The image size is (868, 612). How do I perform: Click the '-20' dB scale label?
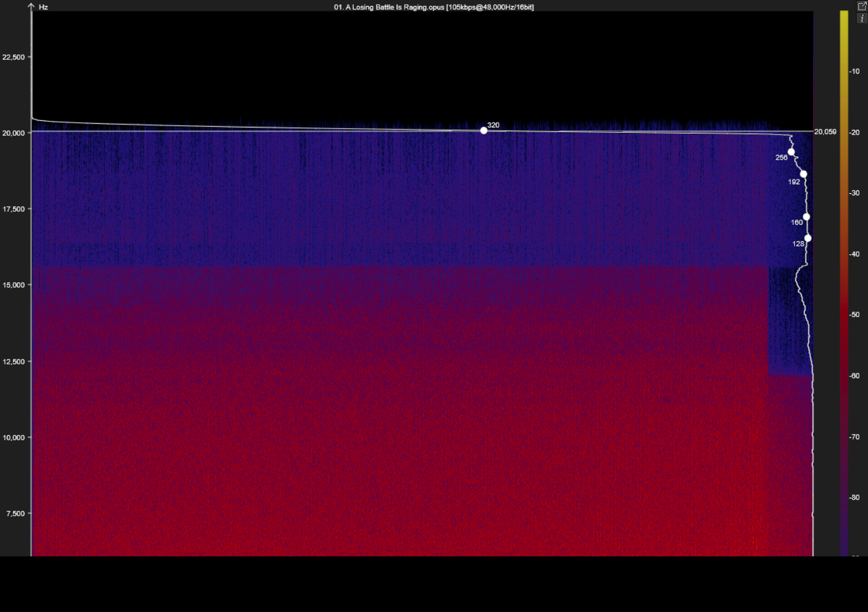[x=854, y=132]
